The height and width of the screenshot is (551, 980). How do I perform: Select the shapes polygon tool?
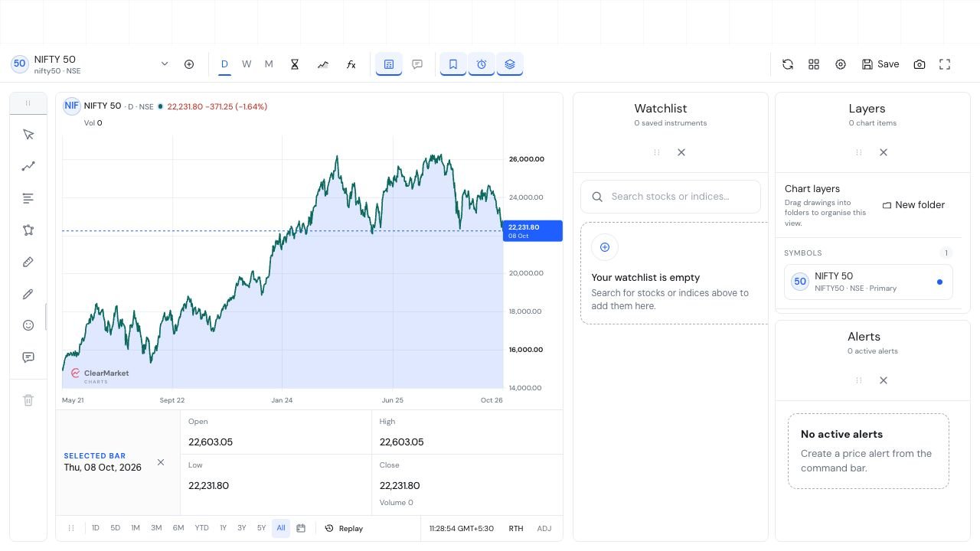(x=28, y=230)
